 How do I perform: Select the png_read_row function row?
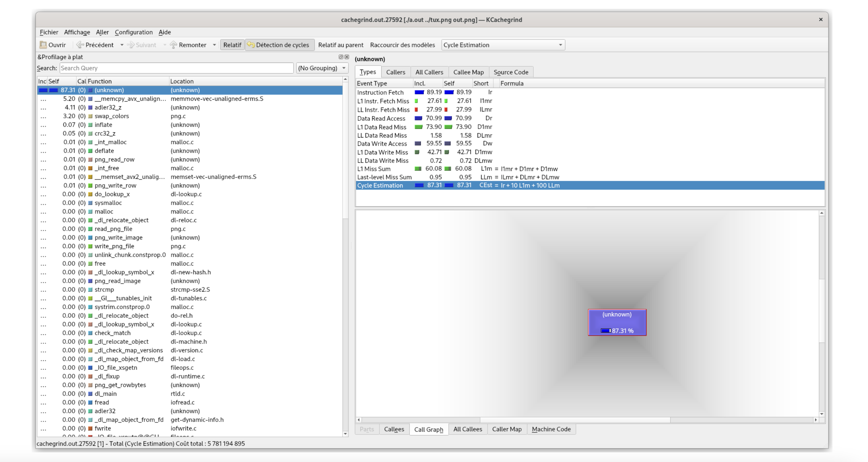(x=190, y=160)
